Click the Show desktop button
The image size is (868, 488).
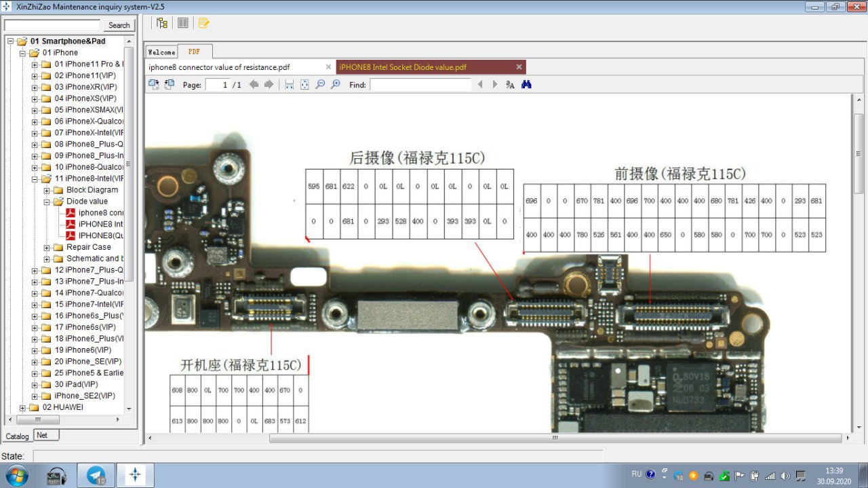[x=863, y=475]
